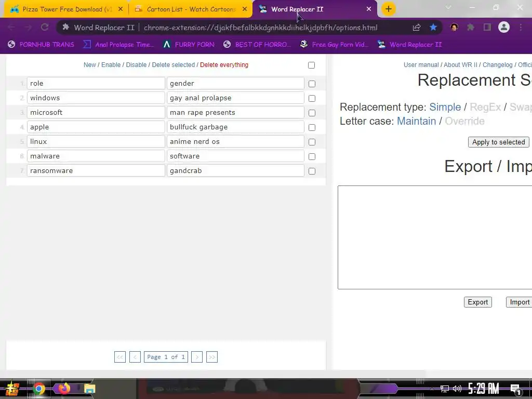Click the 'linux' search word field

pos(96,141)
